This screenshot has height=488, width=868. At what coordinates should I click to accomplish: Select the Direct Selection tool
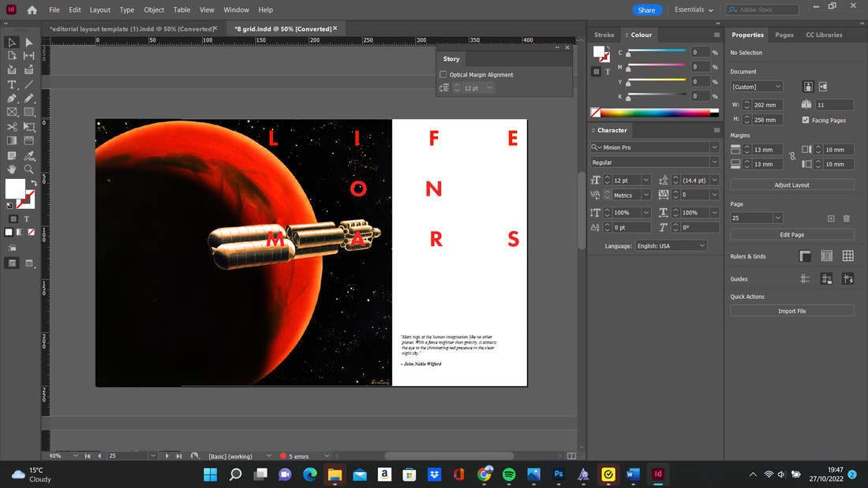tap(28, 43)
